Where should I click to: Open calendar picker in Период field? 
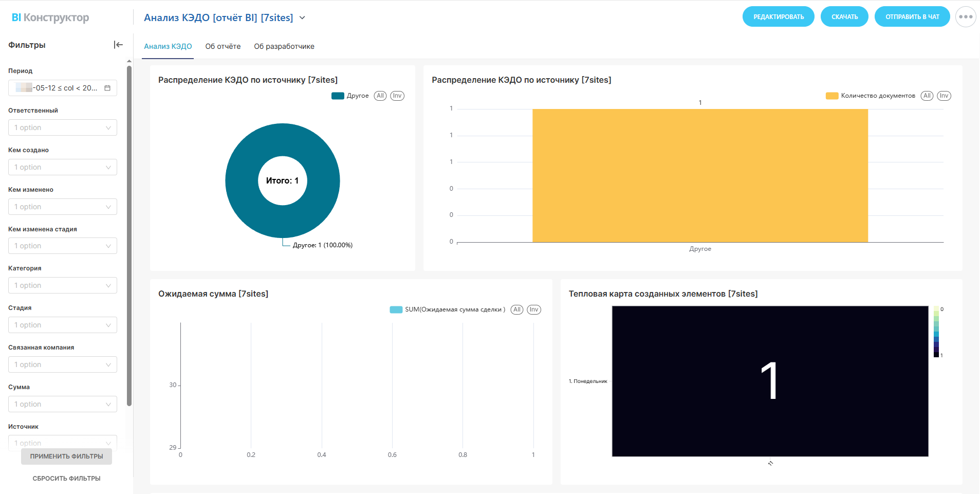[x=107, y=88]
